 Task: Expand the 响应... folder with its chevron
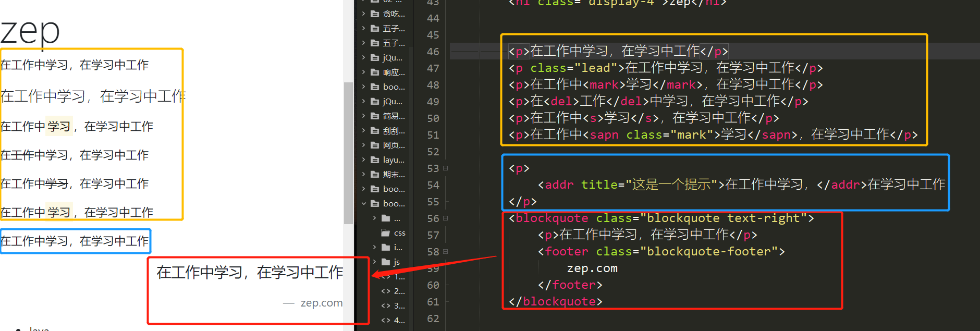(x=363, y=72)
